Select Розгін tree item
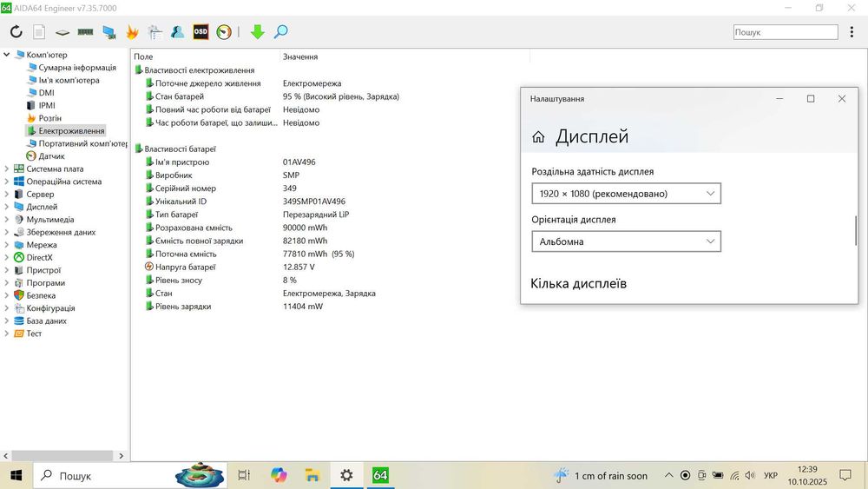 [49, 118]
